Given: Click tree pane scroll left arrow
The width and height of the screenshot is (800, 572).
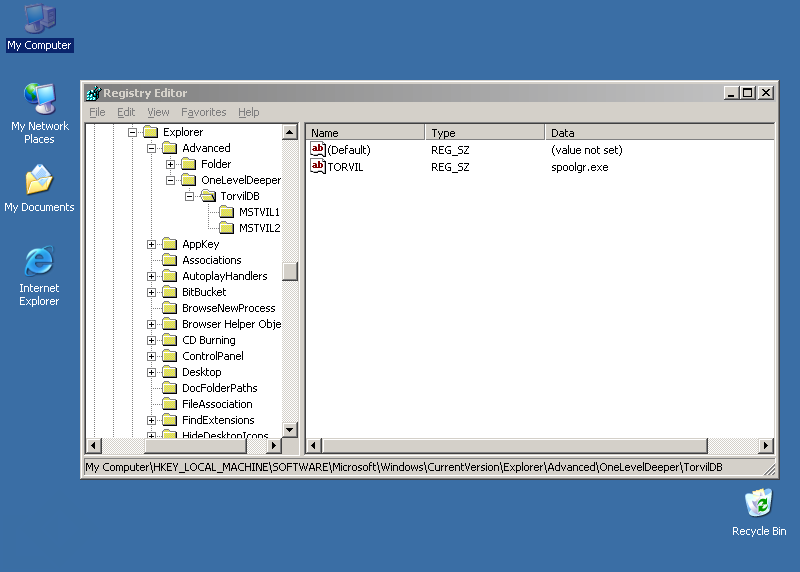Looking at the screenshot, I should click(93, 445).
